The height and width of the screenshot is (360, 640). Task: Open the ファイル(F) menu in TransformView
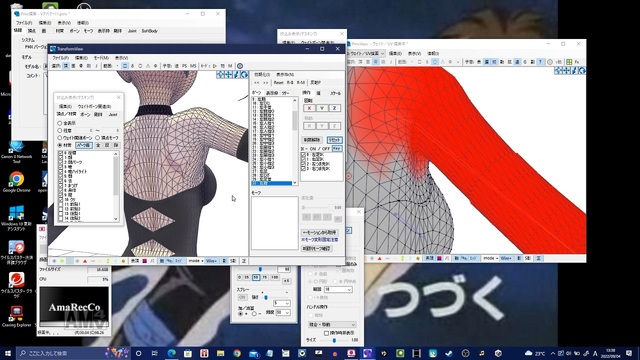pos(60,58)
